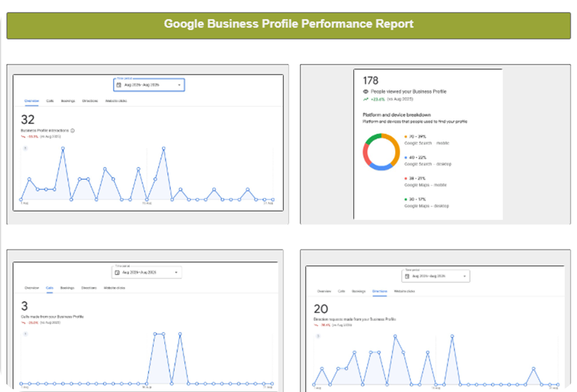This screenshot has width=577, height=392.
Task: Select the Website clicks tab in the 20 directions panel
Action: coord(404,291)
